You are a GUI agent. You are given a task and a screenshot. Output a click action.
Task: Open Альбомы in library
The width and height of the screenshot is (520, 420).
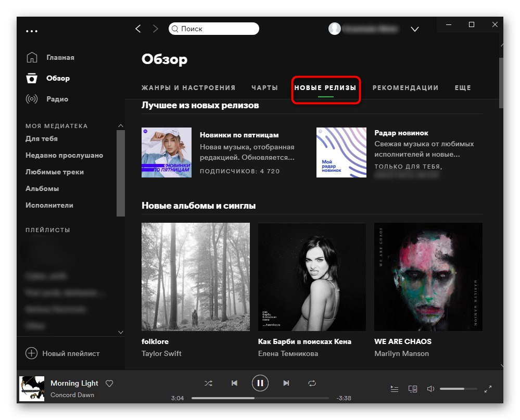(42, 188)
